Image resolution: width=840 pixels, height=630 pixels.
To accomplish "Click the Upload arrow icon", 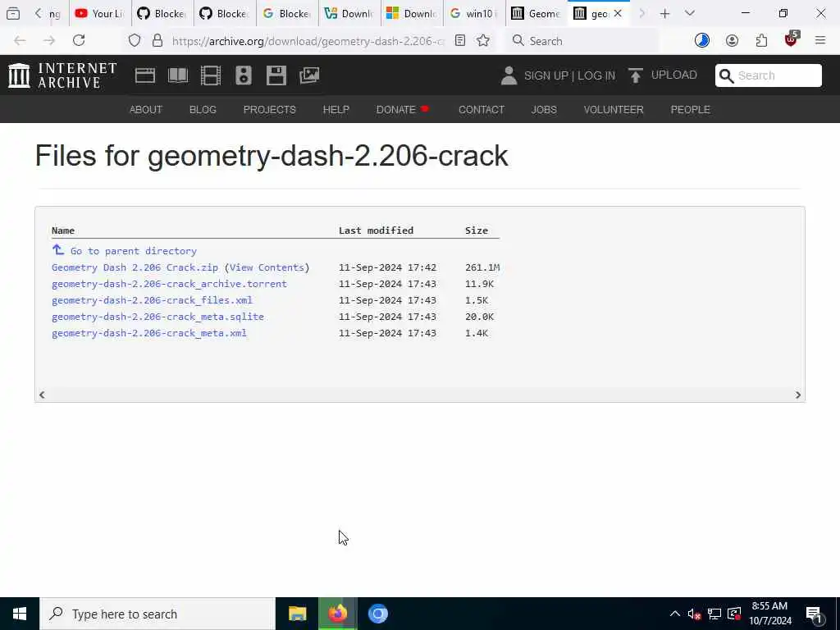I will click(636, 75).
